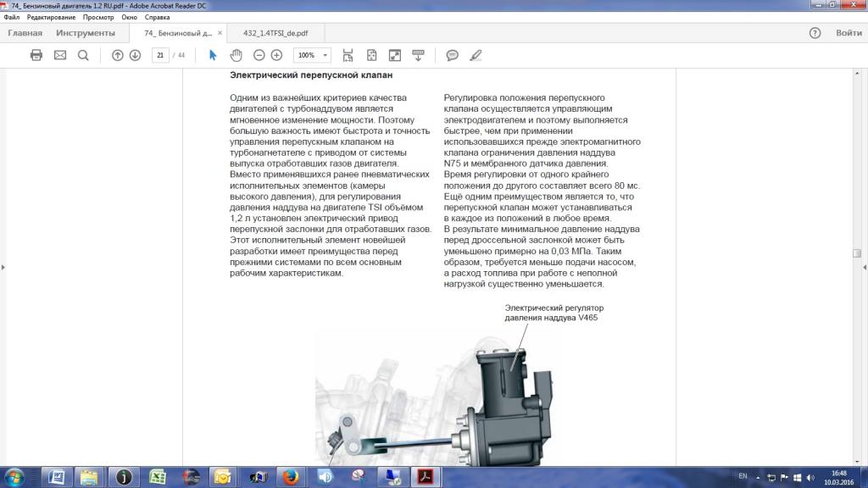The image size is (868, 488).
Task: Close the 74_ Бензиновый tab
Action: click(x=220, y=33)
